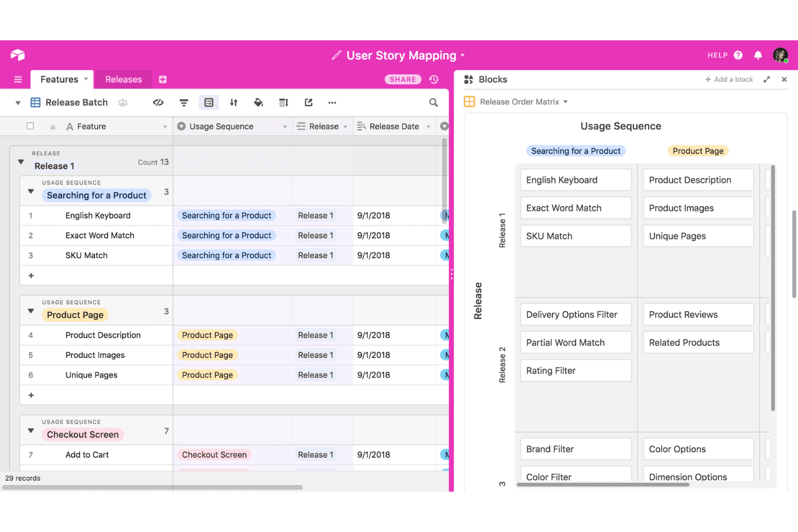Viewport: 798px width, 532px height.
Task: Open the hide fields tool
Action: (x=158, y=102)
